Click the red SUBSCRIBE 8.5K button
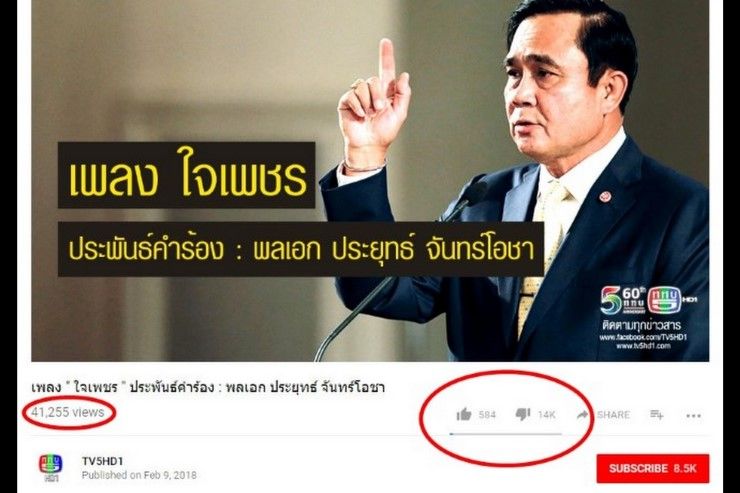 click(x=653, y=468)
